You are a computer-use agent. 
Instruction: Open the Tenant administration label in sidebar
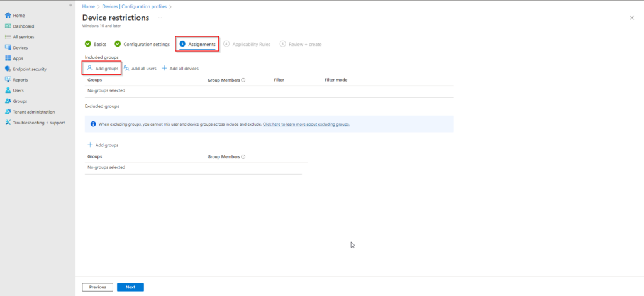point(34,112)
